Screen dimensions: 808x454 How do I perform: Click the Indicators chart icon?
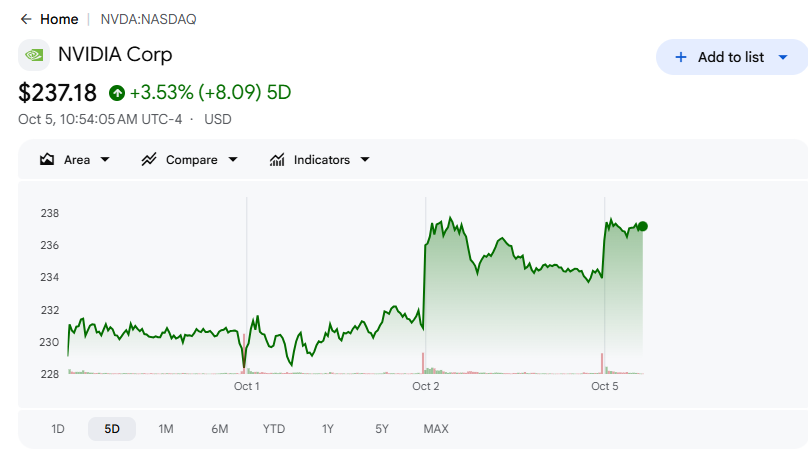coord(277,160)
